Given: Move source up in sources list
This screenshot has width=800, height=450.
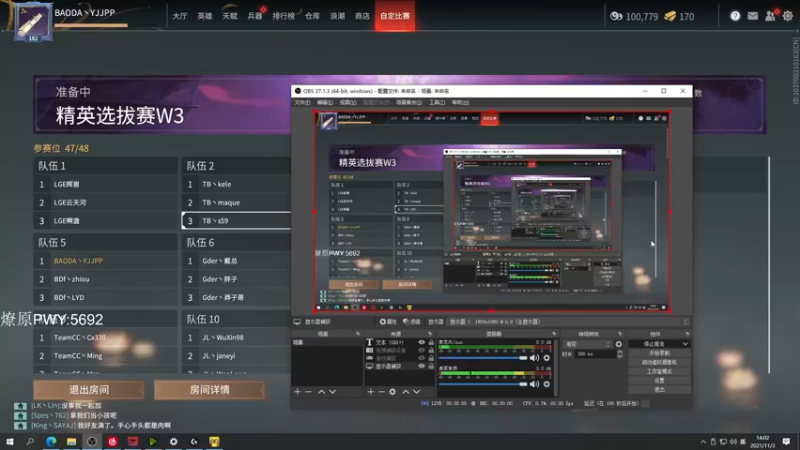Looking at the screenshot, I should click(x=406, y=392).
